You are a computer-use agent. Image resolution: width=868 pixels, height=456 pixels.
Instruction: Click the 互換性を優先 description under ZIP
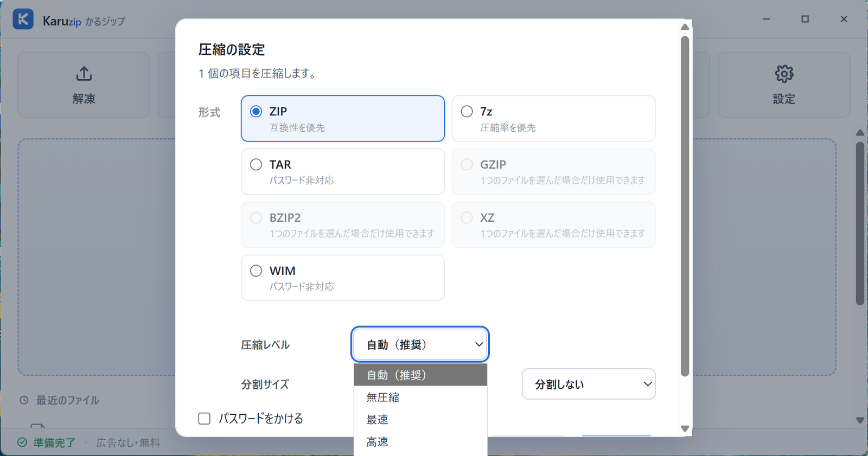[297, 127]
